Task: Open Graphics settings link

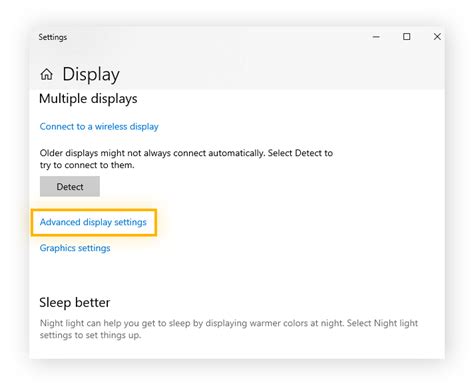Action: coord(75,248)
